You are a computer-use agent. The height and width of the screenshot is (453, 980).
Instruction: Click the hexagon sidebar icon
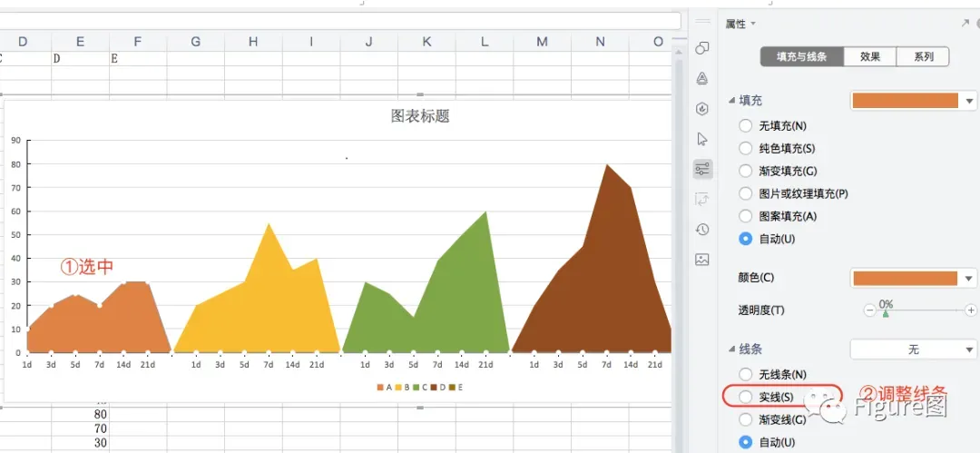click(702, 109)
